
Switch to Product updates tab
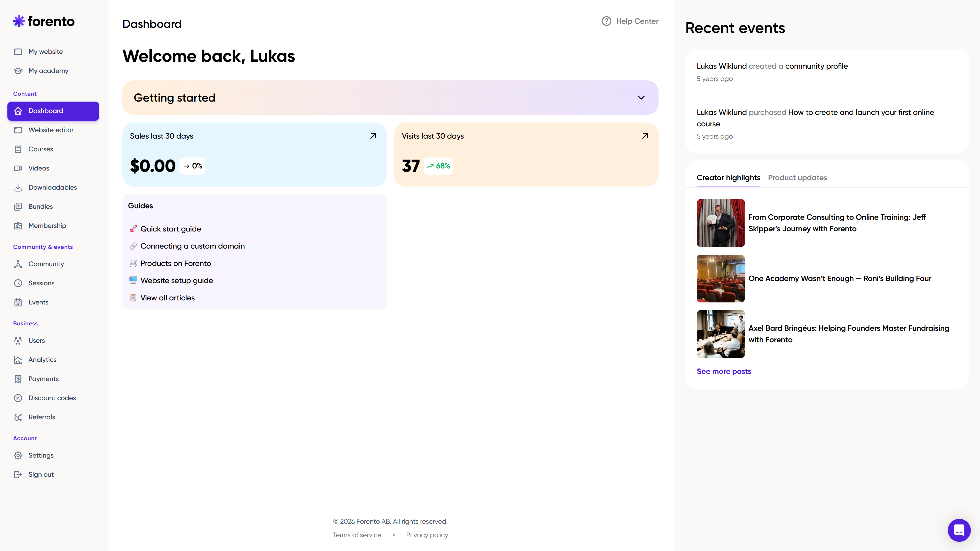(797, 178)
